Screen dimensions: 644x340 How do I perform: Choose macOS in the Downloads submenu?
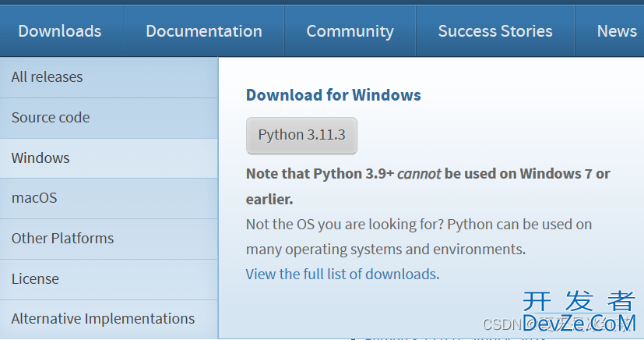[109, 198]
